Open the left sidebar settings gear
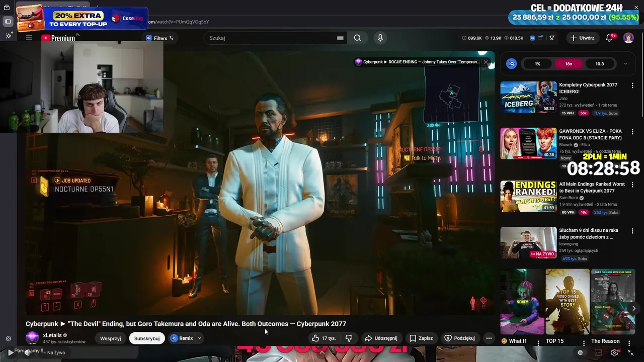This screenshot has height=362, width=644. [x=8, y=339]
